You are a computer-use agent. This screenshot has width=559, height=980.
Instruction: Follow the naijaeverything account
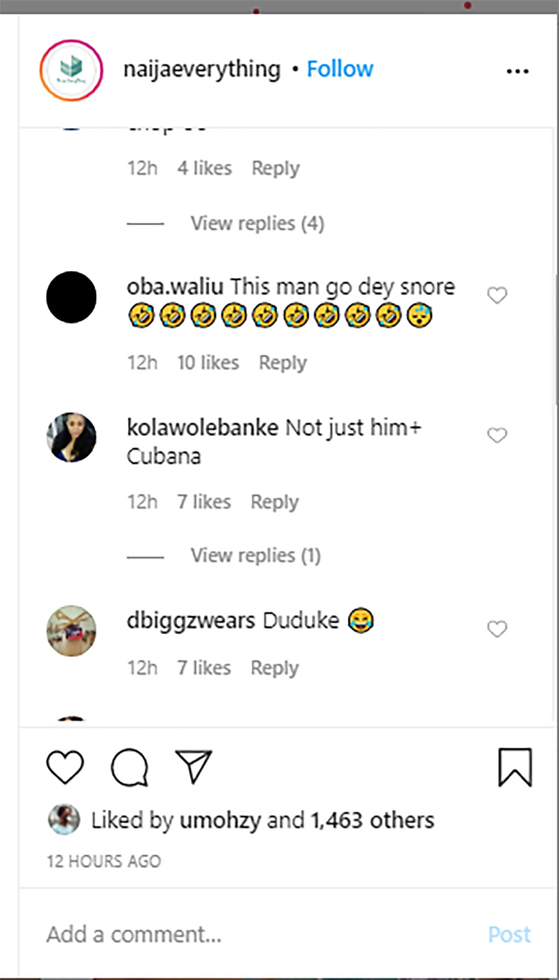click(x=340, y=69)
